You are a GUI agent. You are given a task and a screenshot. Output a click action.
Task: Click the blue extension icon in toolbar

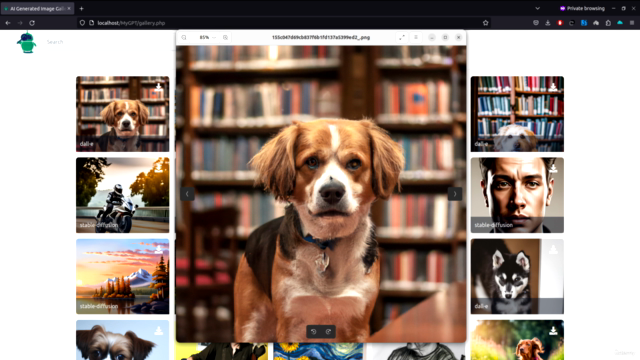coord(584,23)
